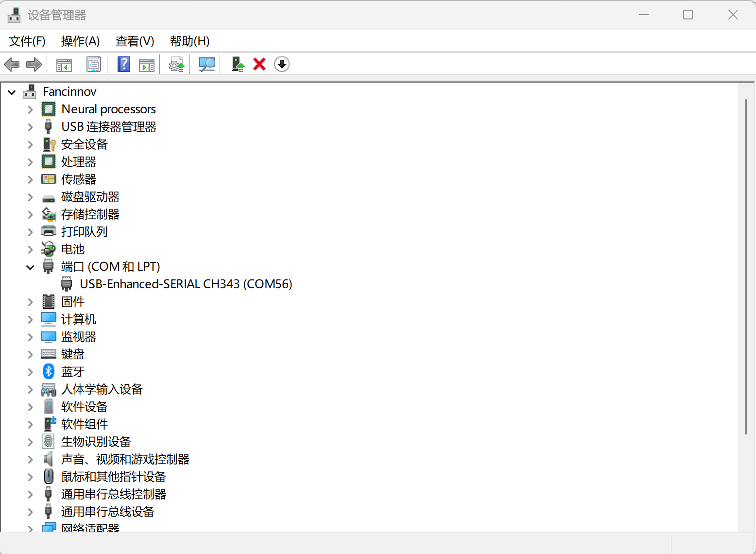Click the back arrow toolbar button
This screenshot has width=756, height=554.
click(x=12, y=64)
